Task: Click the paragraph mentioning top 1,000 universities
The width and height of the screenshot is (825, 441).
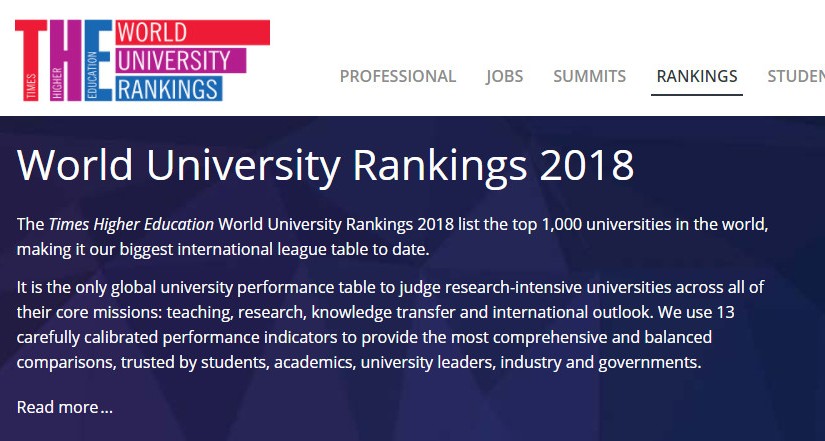Action: pos(400,236)
